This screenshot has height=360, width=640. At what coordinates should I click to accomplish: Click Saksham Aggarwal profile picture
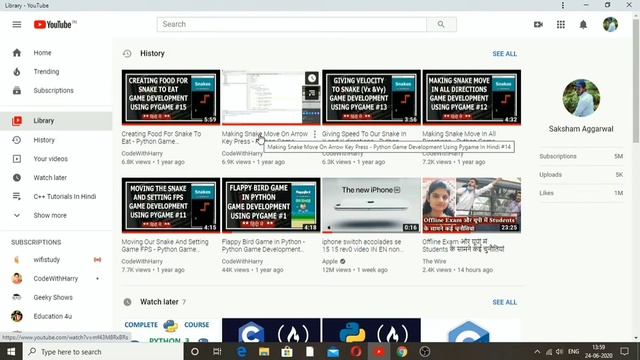(x=581, y=98)
